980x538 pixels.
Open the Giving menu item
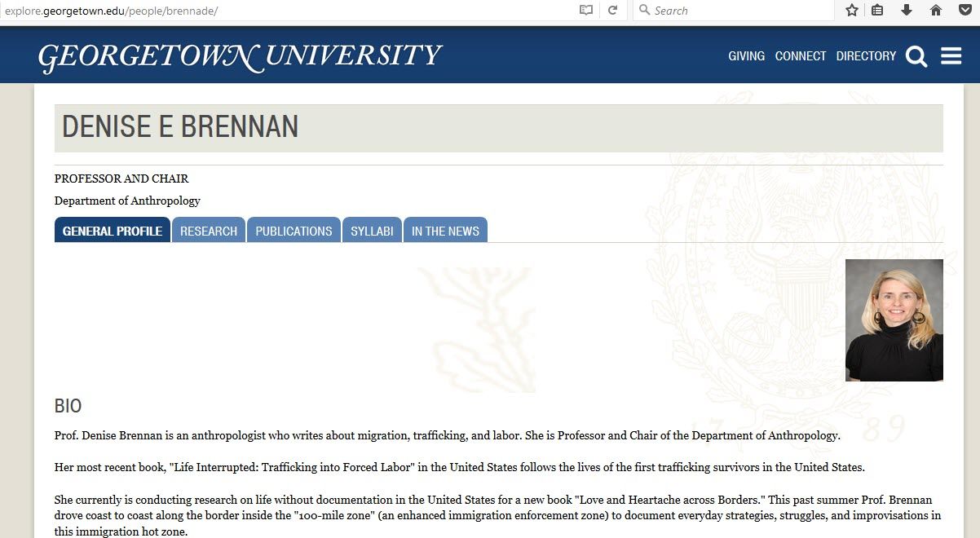(x=746, y=56)
